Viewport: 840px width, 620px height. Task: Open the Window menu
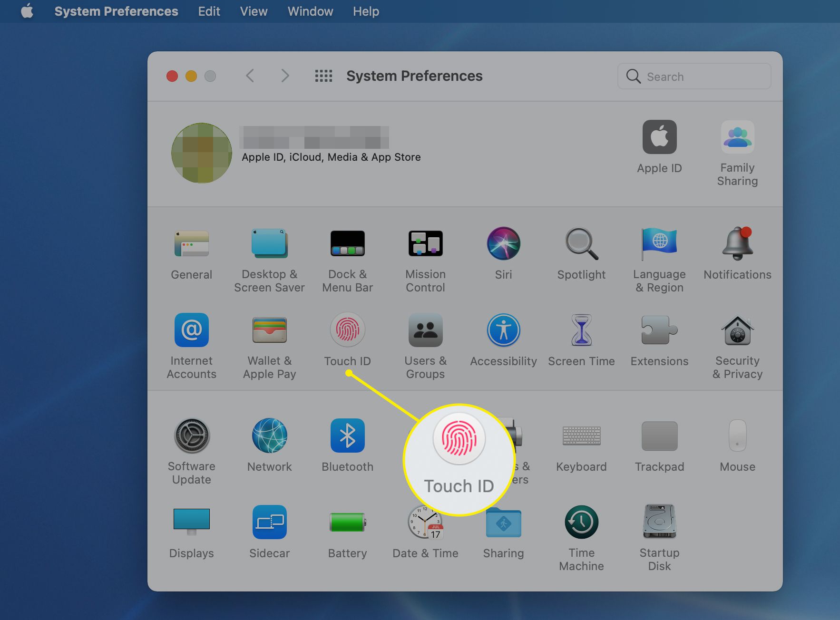click(x=310, y=11)
